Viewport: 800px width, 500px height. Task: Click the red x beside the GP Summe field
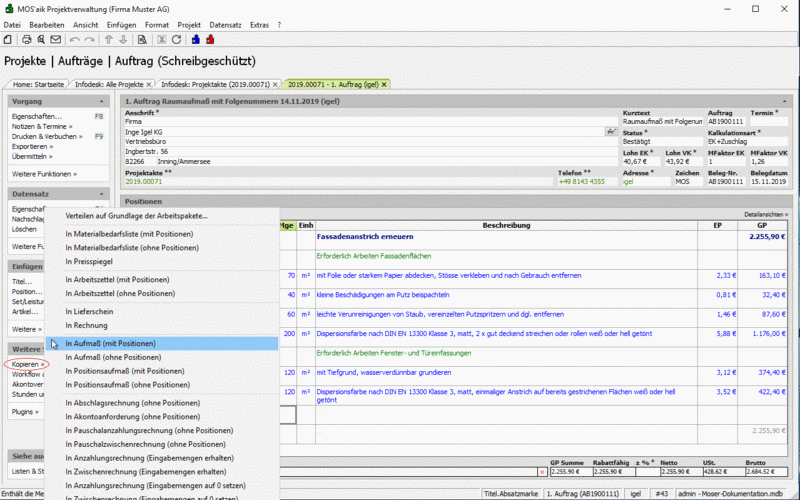[x=541, y=472]
